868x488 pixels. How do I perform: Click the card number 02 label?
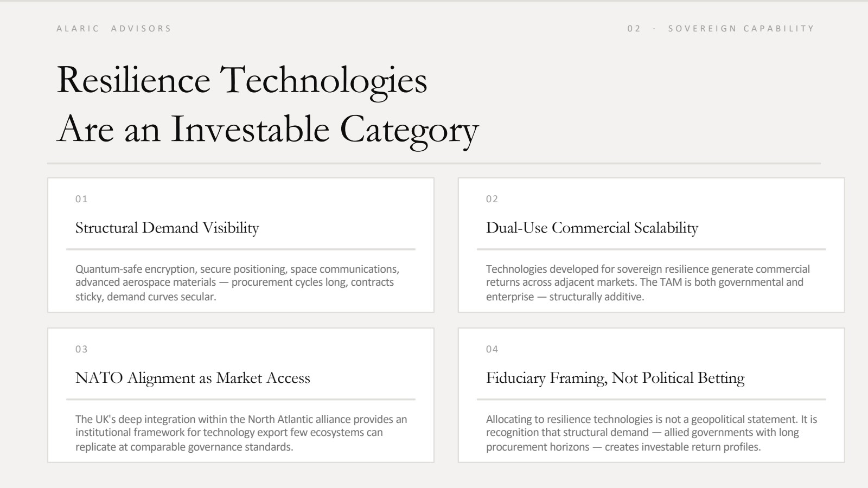492,199
